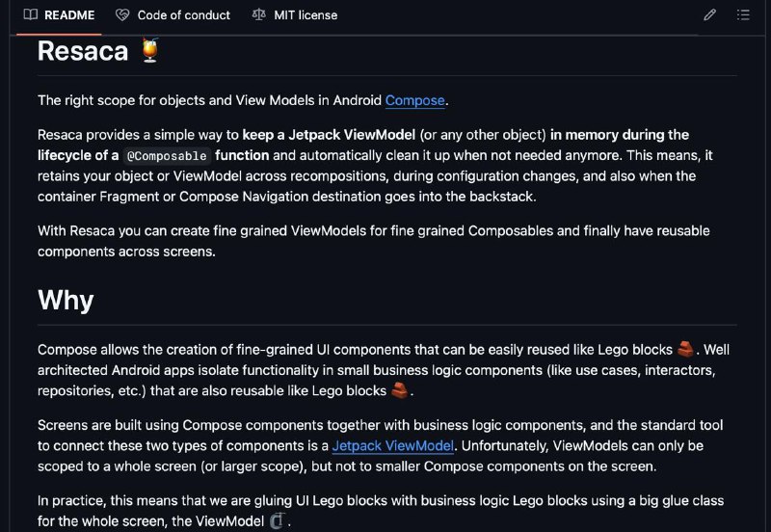
Task: Click the book icon beside README
Action: tap(31, 14)
